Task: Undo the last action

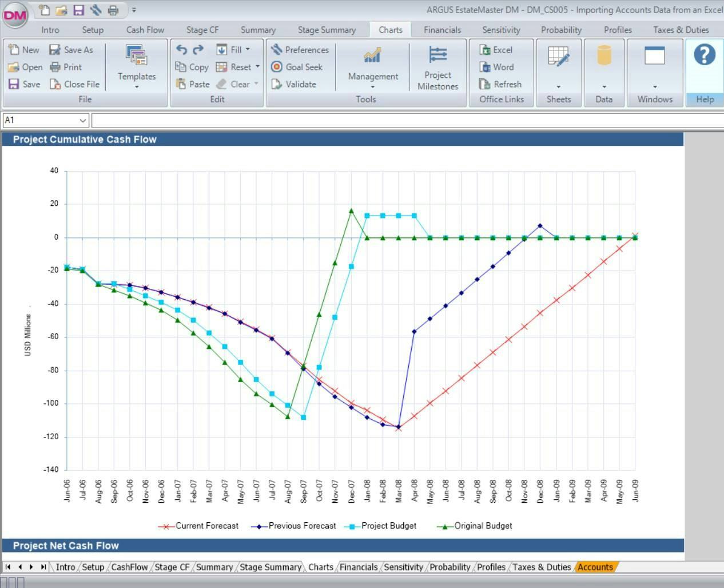Action: point(181,50)
